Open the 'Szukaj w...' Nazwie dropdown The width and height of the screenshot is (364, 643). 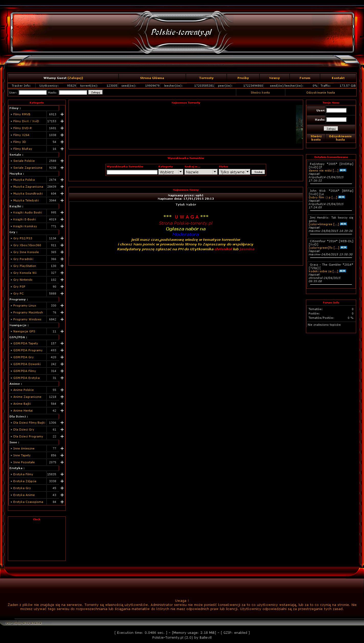(201, 172)
